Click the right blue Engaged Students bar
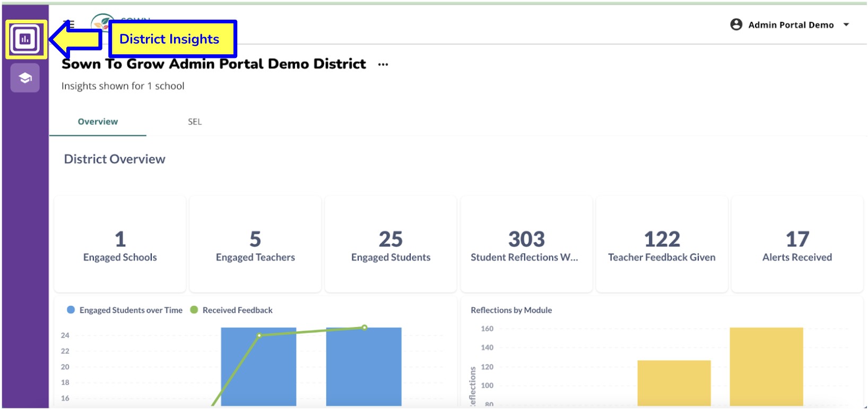 point(363,366)
